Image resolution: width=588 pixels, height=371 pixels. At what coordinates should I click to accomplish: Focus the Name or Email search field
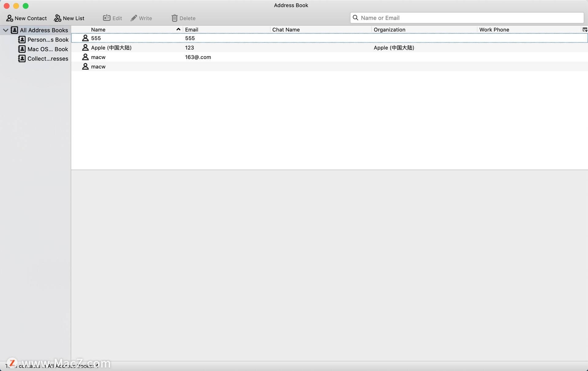click(467, 18)
